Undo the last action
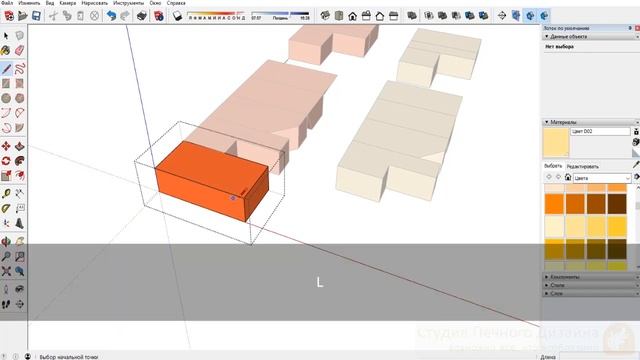Screen dimensions: 640x360 tap(111, 16)
